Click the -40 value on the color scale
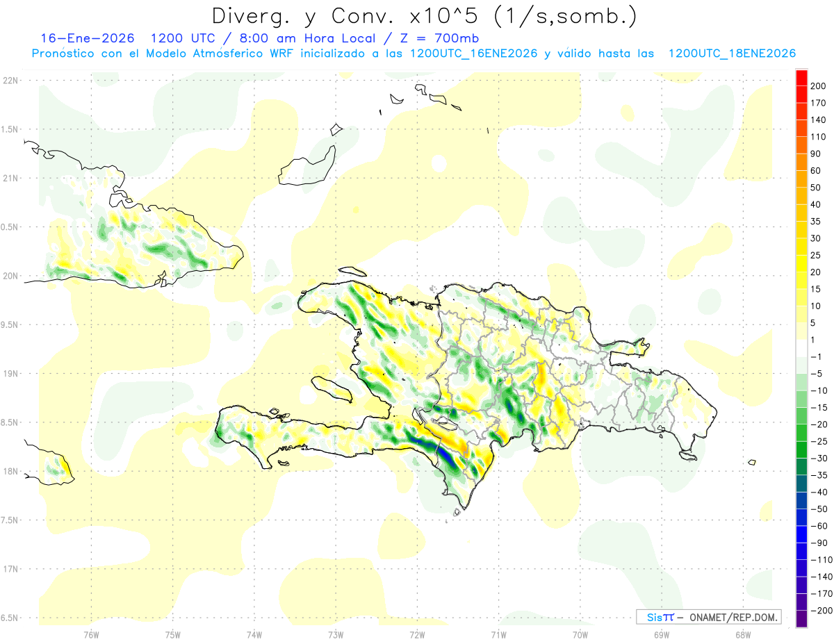The image size is (834, 644). coord(820,492)
